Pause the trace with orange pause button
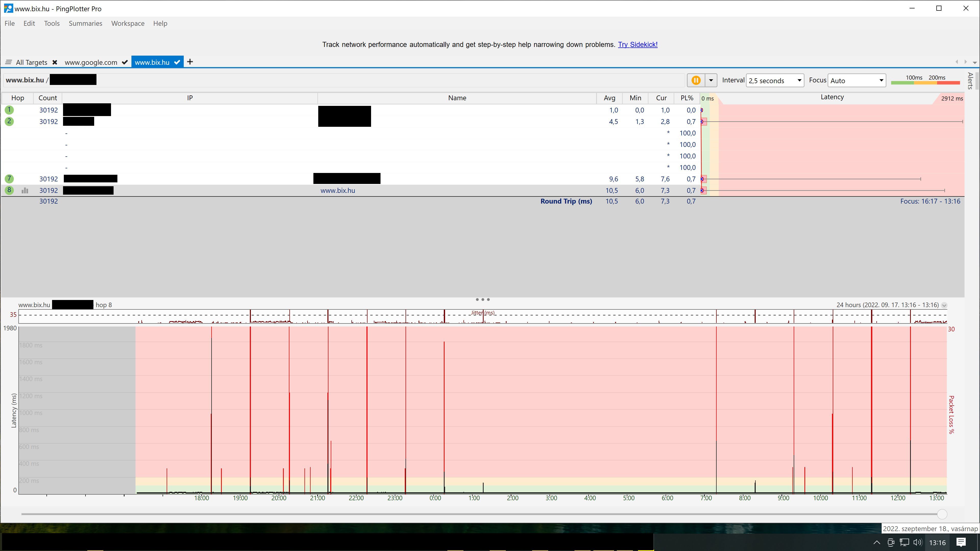Screen dimensions: 980x551 [696, 80]
